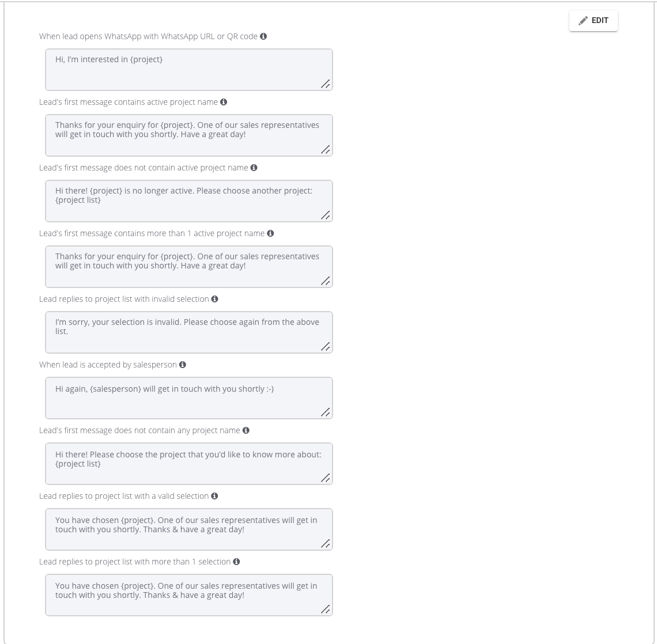Viewport: 657px width, 644px height.
Task: Click the 'Hi, I'm interested in {project}' text box
Action: tap(188, 70)
